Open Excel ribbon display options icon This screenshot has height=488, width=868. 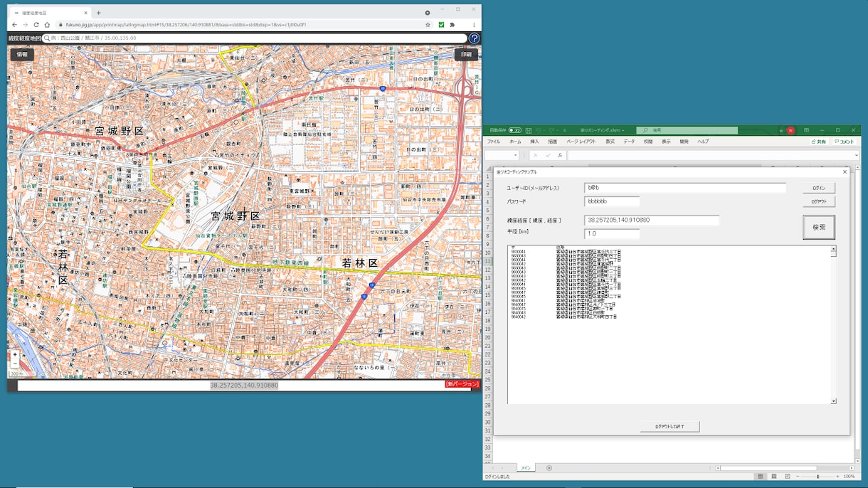coord(806,130)
